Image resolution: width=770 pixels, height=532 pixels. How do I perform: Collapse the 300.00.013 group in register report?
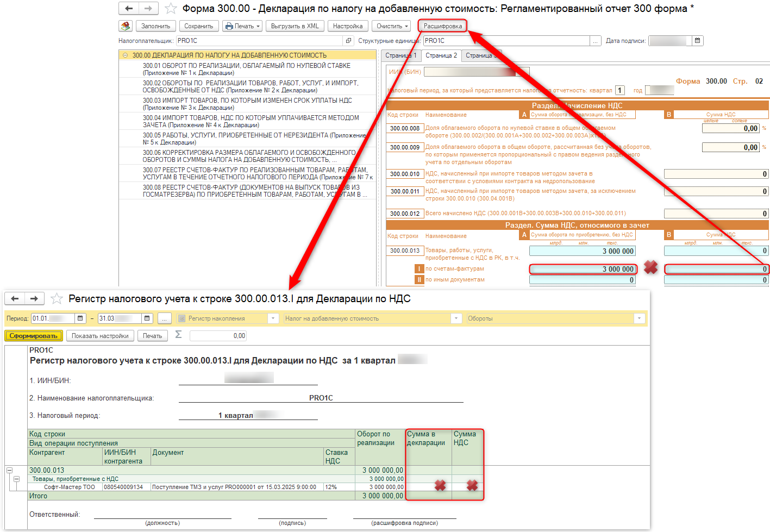coord(9,470)
